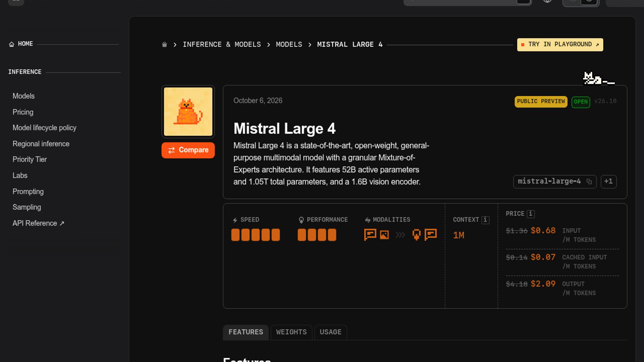Click the reasoning output bulb icon
The image size is (644, 362).
click(x=416, y=235)
